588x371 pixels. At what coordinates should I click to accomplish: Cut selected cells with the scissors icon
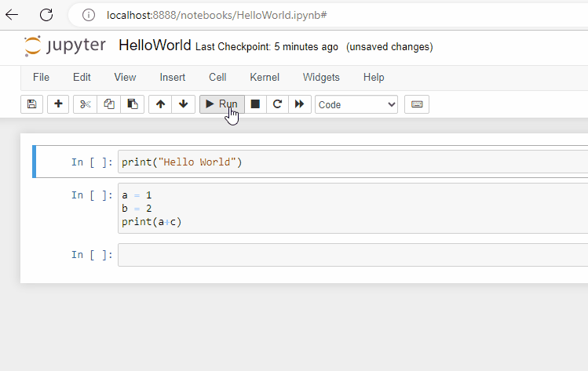86,104
